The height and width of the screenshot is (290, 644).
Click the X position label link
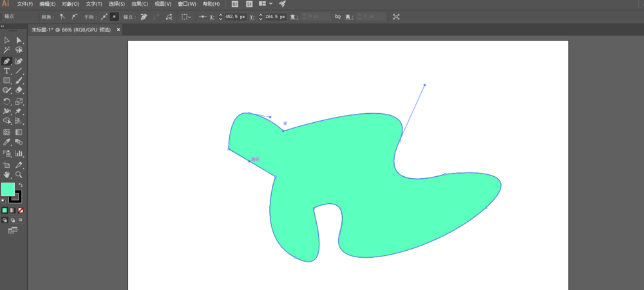[x=212, y=17]
